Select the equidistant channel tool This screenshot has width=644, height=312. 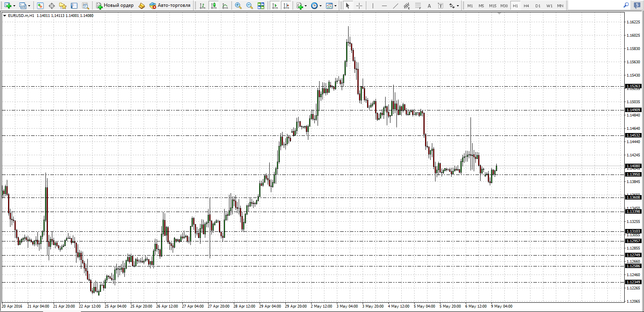pyautogui.click(x=407, y=6)
